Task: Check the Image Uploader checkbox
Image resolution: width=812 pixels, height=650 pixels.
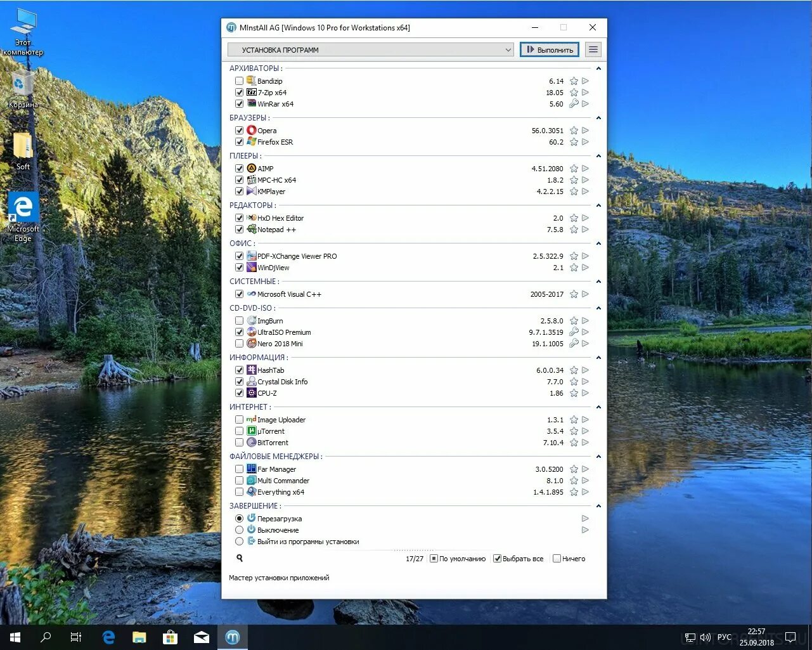Action: click(239, 420)
